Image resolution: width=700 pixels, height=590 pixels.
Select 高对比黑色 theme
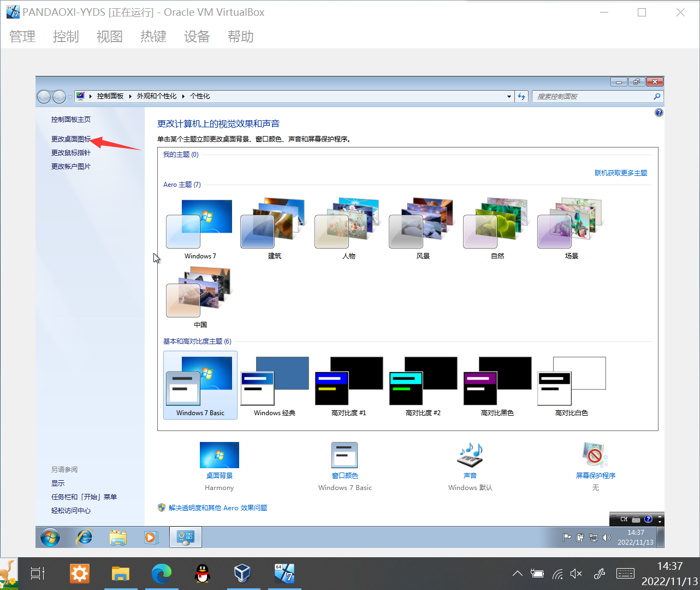497,385
